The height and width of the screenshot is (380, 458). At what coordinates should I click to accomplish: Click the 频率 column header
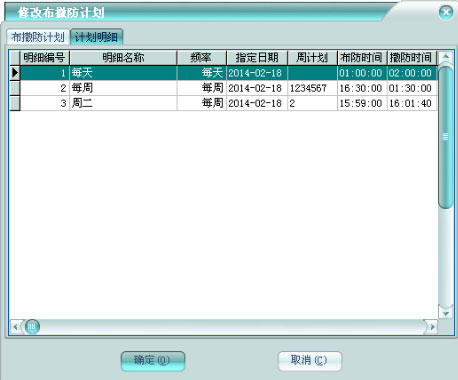(201, 58)
